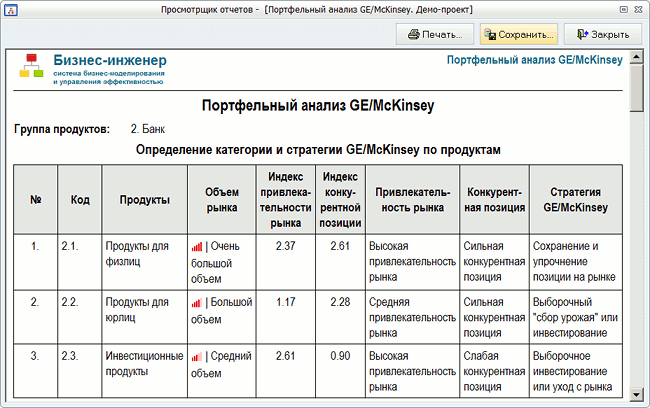Click the row number 2. cell
Viewport: 650px width, 408px height.
[x=36, y=317]
